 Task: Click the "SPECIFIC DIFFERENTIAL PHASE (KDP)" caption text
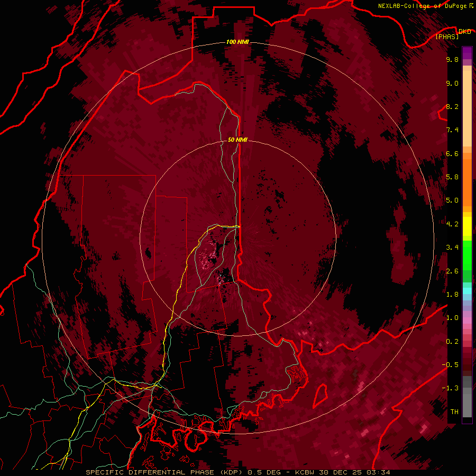(166, 472)
